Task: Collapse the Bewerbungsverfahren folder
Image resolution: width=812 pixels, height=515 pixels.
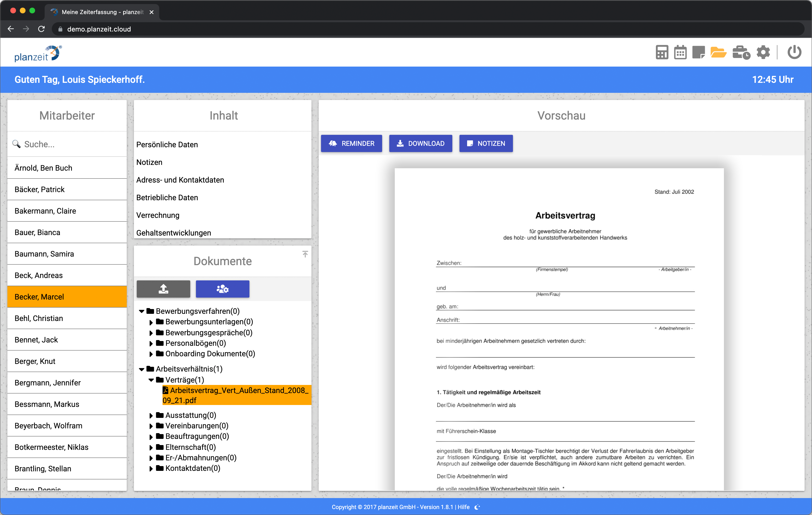Action: click(x=142, y=311)
